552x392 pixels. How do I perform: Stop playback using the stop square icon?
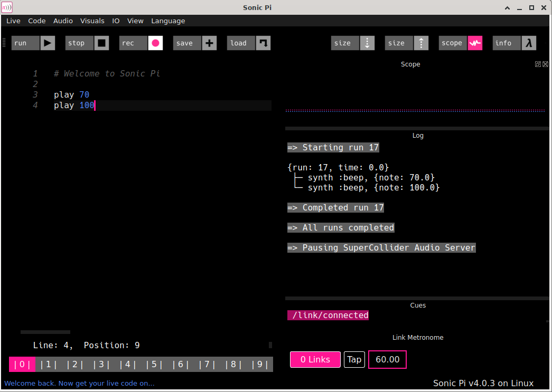click(101, 43)
